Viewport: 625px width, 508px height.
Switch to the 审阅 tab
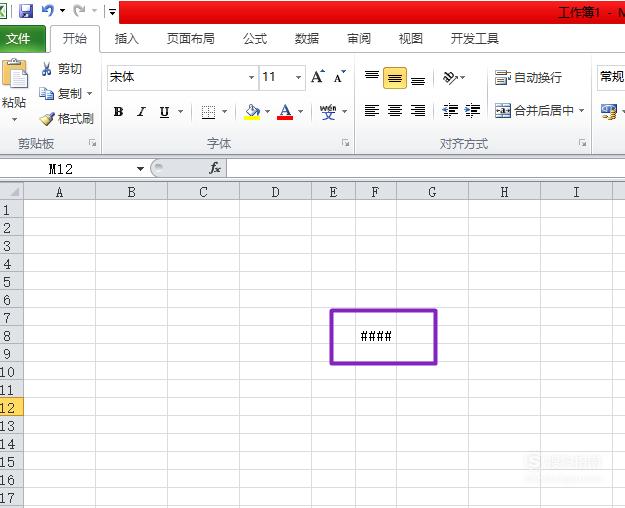[359, 39]
